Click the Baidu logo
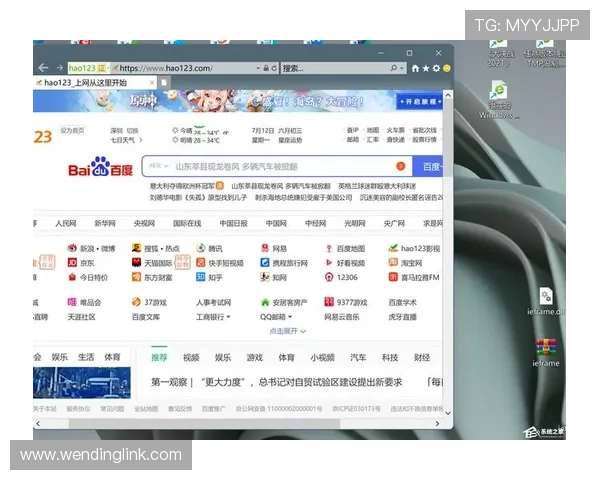The height and width of the screenshot is (480, 600). pyautogui.click(x=101, y=167)
